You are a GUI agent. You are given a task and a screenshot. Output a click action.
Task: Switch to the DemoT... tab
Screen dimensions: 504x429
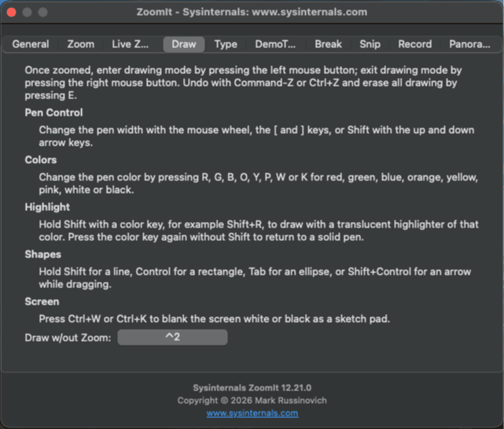click(x=275, y=44)
